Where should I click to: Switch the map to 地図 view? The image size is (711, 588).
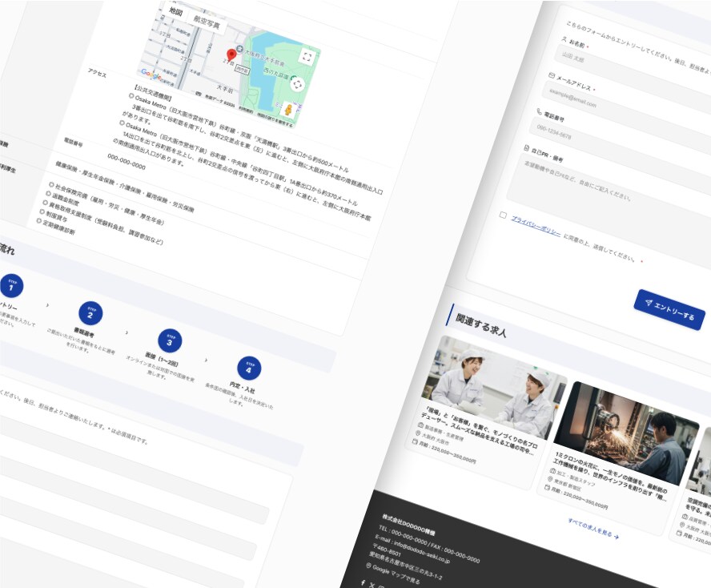176,12
